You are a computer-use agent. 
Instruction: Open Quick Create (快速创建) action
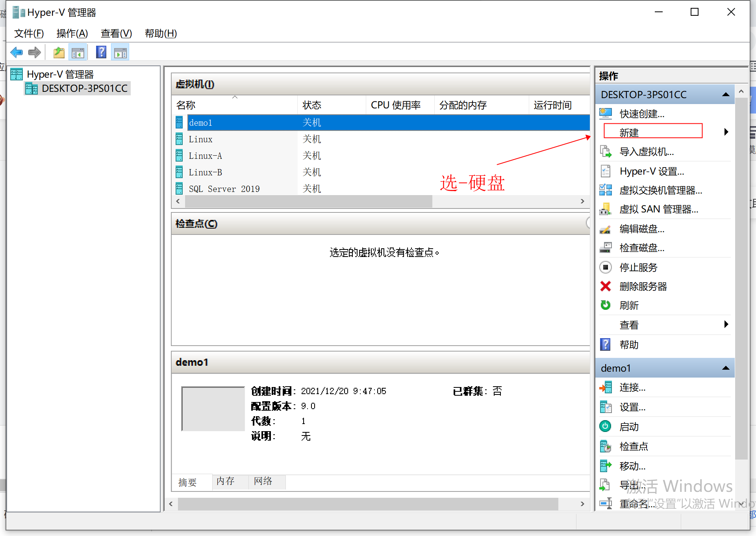coord(641,114)
